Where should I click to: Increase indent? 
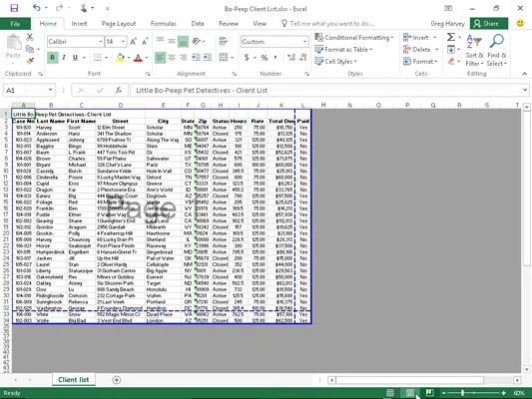click(x=208, y=58)
